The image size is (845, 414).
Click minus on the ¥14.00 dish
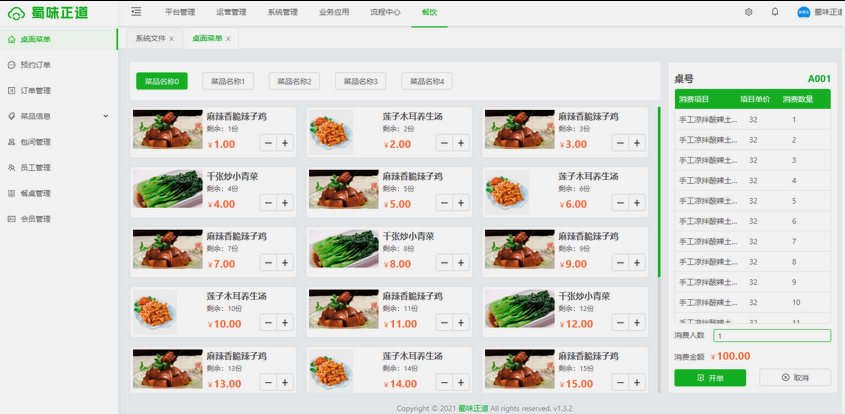pos(445,383)
